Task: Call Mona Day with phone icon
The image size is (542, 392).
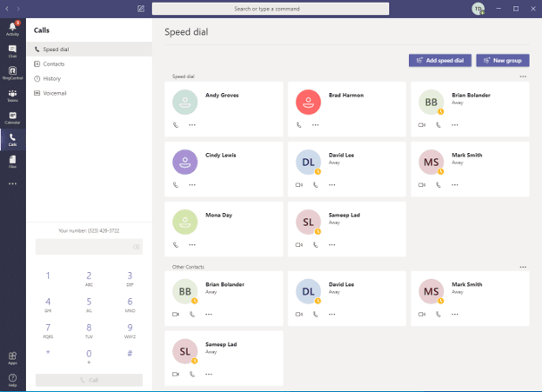Action: point(176,245)
